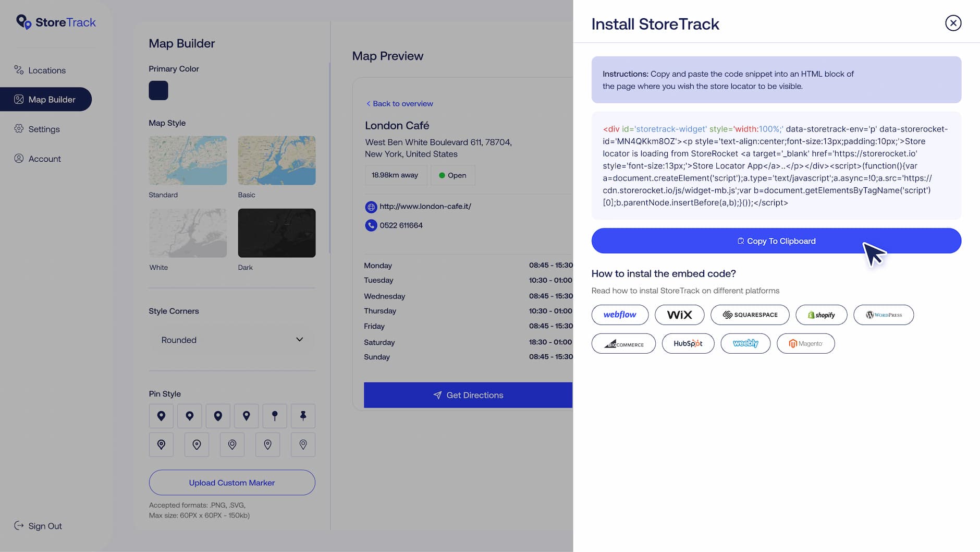Go to the Account page

pyautogui.click(x=38, y=159)
